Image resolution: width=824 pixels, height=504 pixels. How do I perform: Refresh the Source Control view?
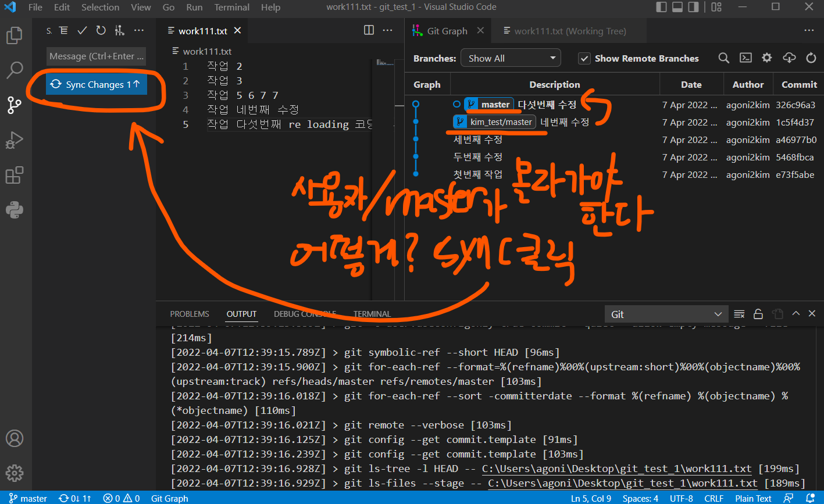coord(101,30)
